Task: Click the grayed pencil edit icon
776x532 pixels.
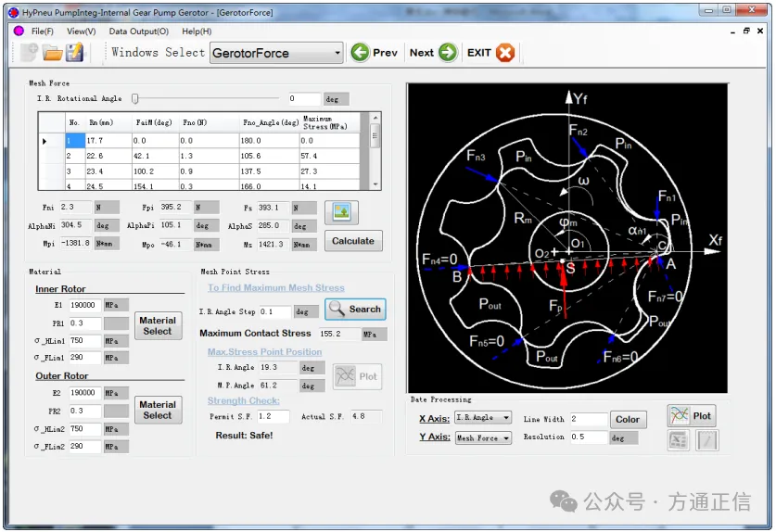Action: (706, 440)
